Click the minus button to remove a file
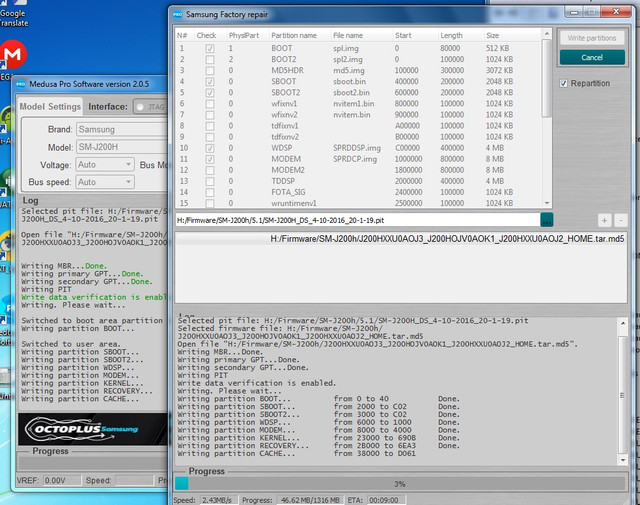 [621, 220]
